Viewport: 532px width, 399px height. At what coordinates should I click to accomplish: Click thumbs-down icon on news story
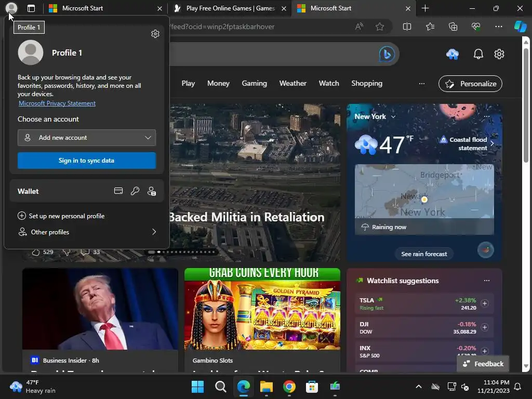click(x=66, y=252)
